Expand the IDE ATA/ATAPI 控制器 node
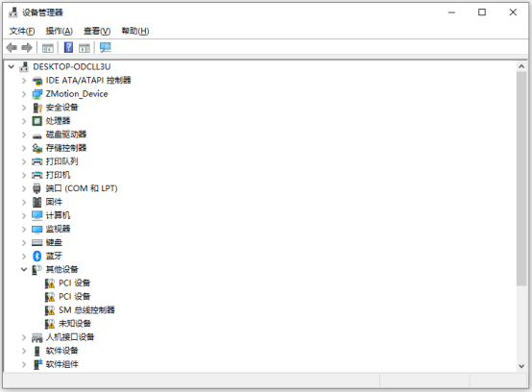The width and height of the screenshot is (532, 392). 24,81
